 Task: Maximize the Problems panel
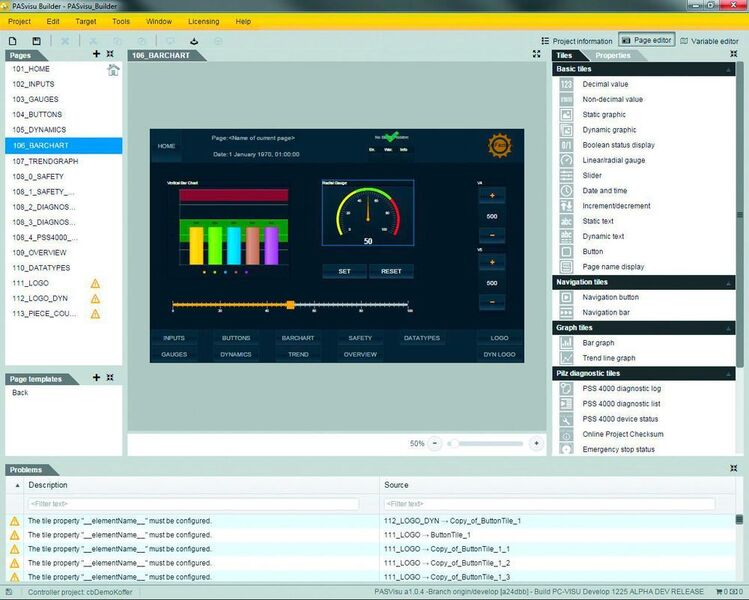(x=734, y=468)
